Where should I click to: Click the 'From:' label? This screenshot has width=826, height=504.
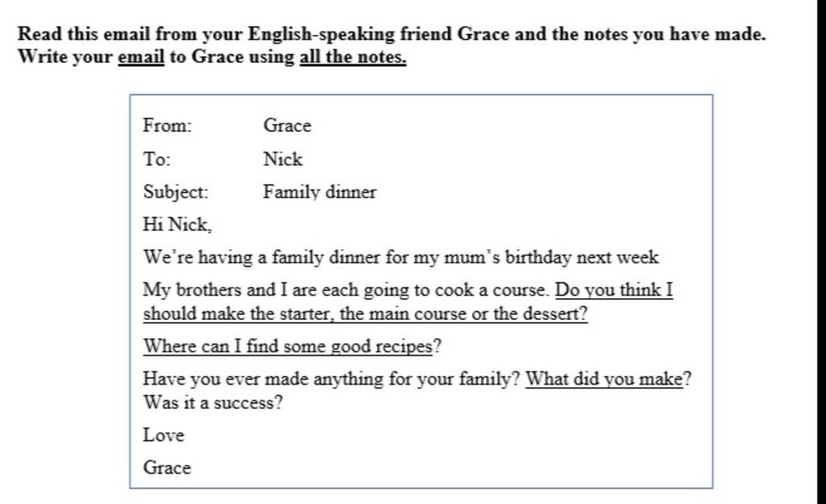click(x=168, y=126)
